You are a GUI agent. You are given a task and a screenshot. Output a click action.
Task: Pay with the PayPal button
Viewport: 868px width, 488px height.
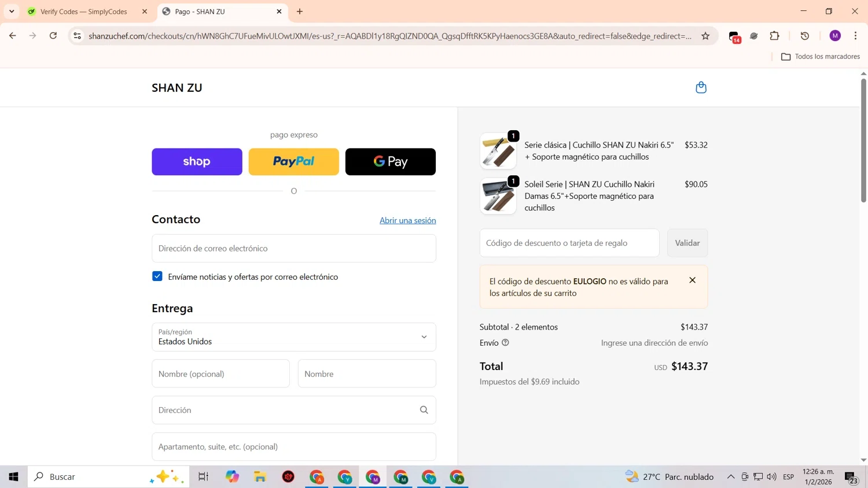[x=294, y=162]
